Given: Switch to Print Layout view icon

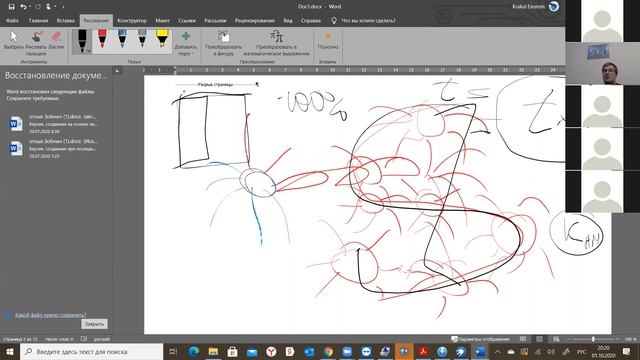Looking at the screenshot, I should [x=539, y=339].
